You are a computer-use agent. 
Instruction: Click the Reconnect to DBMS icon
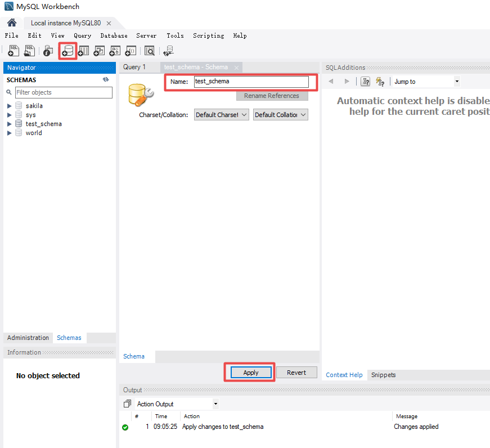tap(169, 51)
